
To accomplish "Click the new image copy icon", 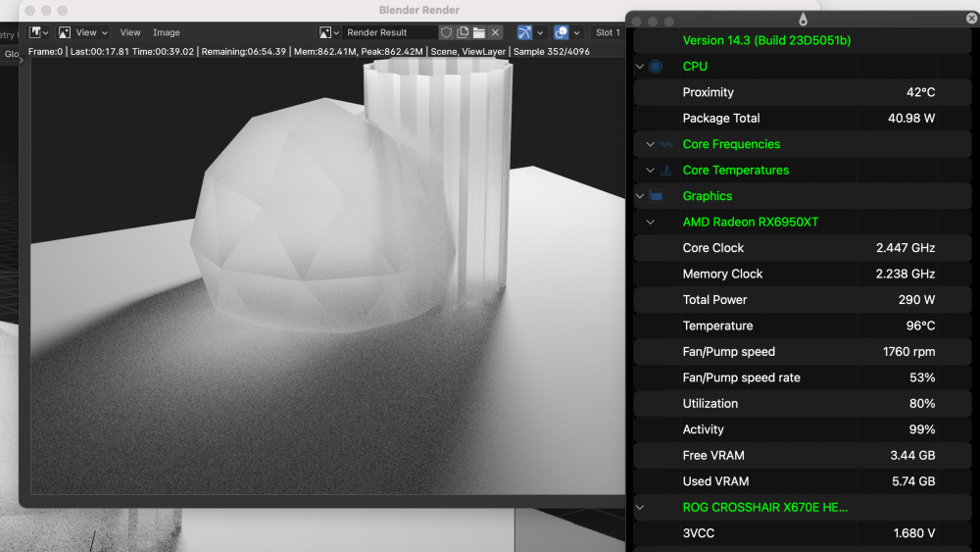I will [x=463, y=32].
